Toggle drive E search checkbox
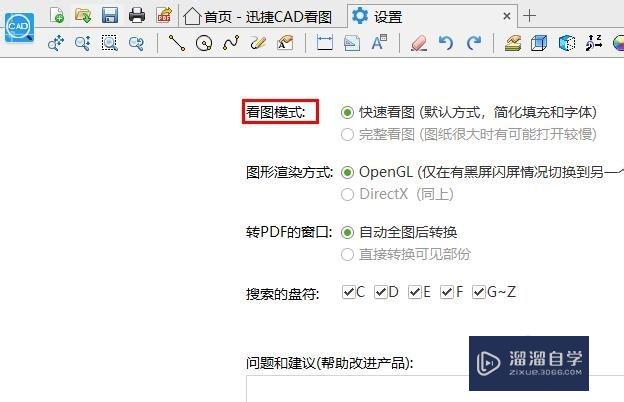Screen dimensions: 624x402 (x=415, y=292)
